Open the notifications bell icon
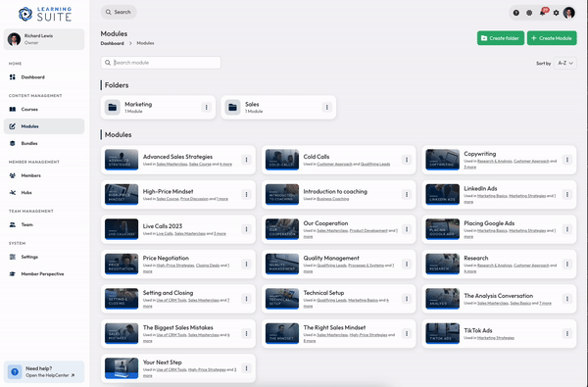Viewport: 588px width, 387px height. click(x=543, y=13)
